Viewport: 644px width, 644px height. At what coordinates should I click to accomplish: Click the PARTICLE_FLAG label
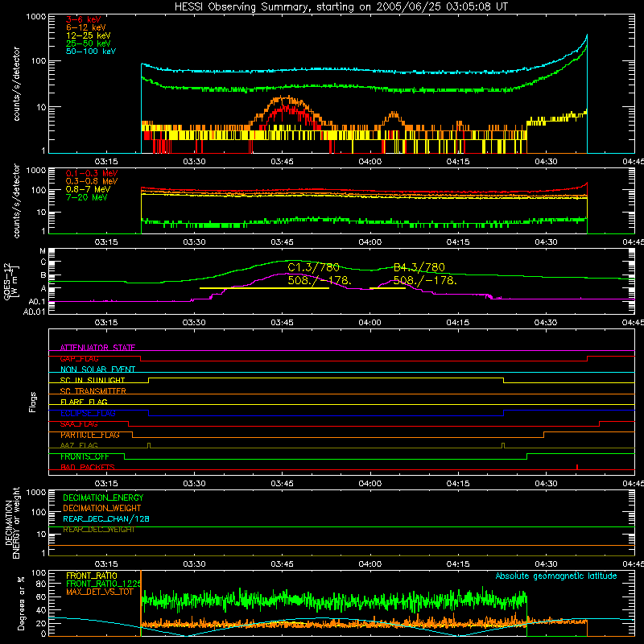[x=90, y=435]
